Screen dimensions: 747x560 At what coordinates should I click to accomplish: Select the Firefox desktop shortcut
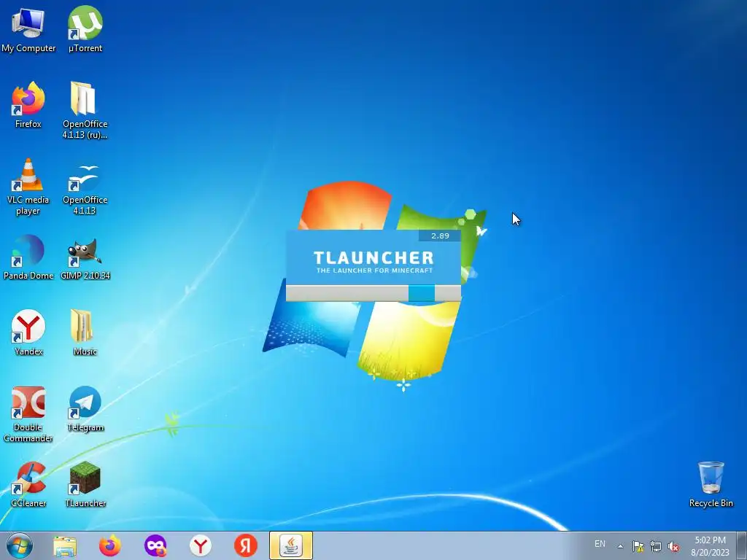tap(28, 105)
